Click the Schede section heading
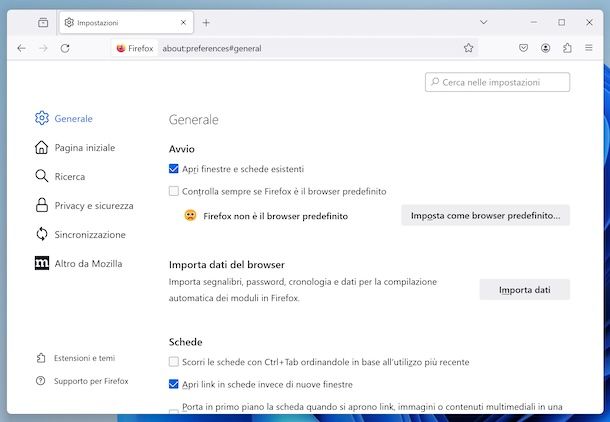Viewport: 610px width, 422px height. click(186, 342)
